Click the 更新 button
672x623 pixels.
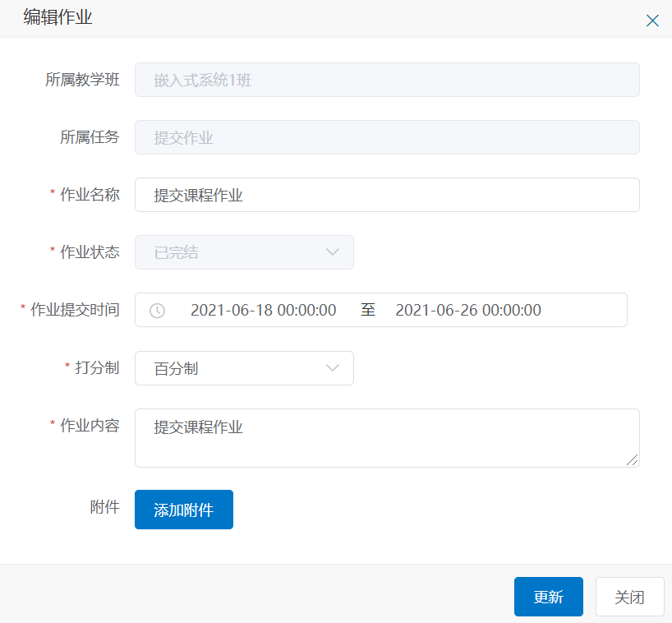point(549,597)
